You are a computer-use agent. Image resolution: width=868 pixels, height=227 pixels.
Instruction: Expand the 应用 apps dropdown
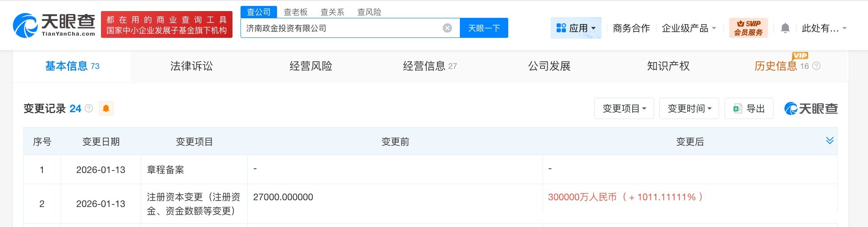(x=576, y=28)
